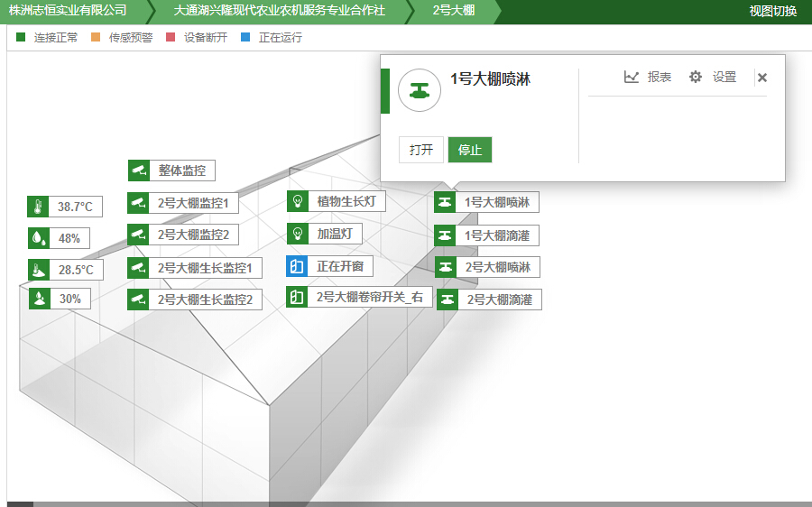Click the 2号大棚 breadcrumb item

[x=453, y=12]
